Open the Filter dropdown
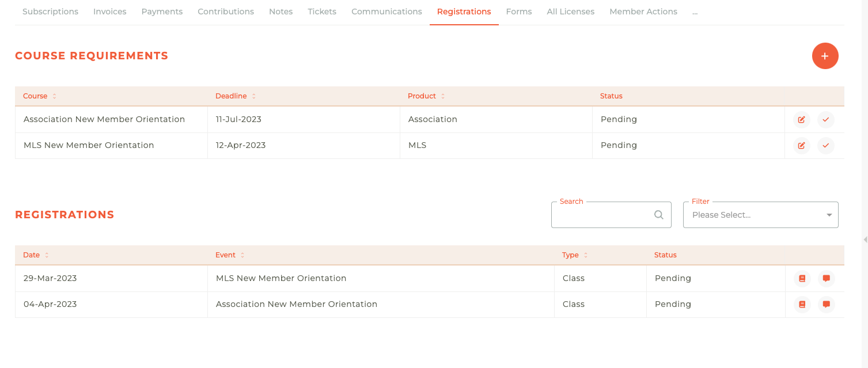This screenshot has height=368, width=868. [x=760, y=215]
